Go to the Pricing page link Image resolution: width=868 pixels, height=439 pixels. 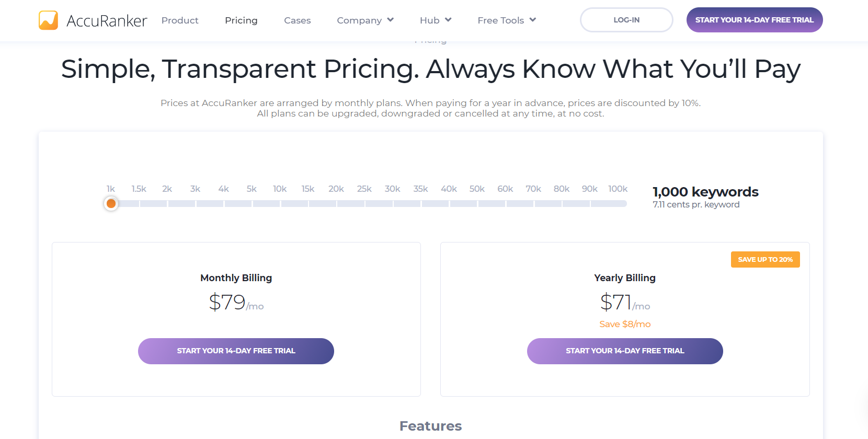pyautogui.click(x=241, y=20)
